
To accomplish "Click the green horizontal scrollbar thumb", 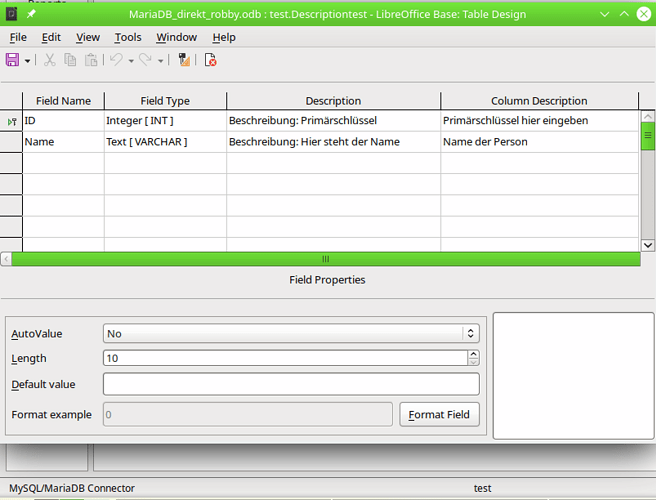I will tap(326, 259).
